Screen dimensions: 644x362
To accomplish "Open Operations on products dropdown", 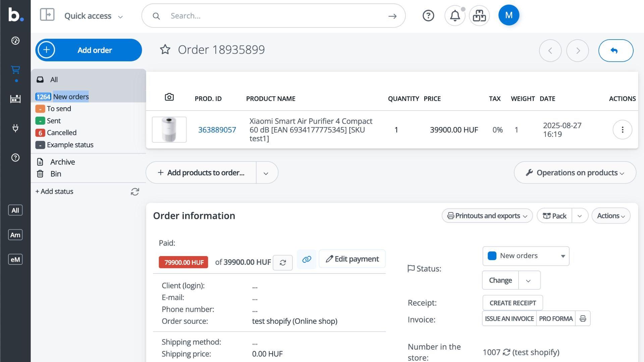I will 575,173.
